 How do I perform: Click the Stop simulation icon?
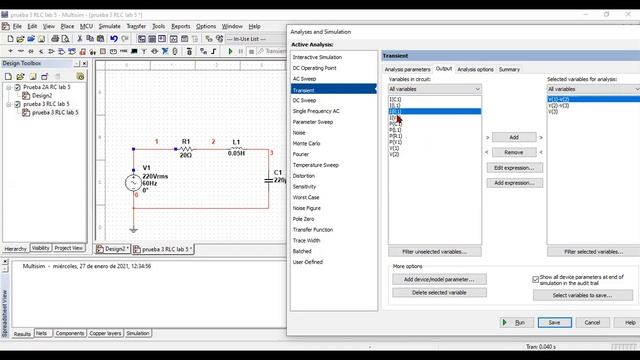(x=251, y=51)
